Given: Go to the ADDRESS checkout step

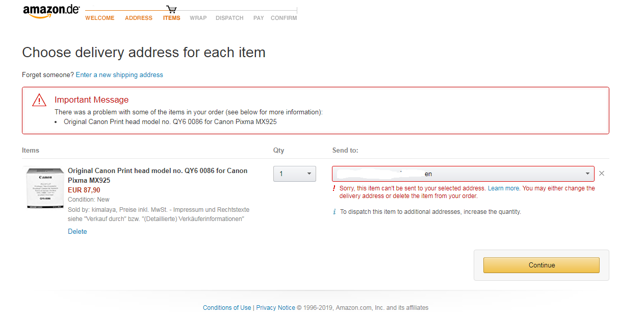Looking at the screenshot, I should pos(139,18).
